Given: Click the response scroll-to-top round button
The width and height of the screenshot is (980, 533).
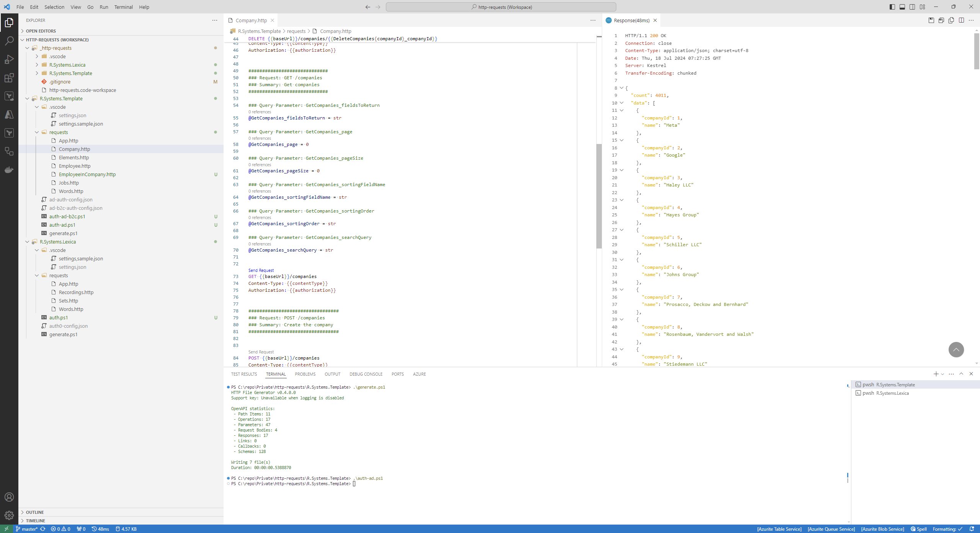Looking at the screenshot, I should 956,350.
